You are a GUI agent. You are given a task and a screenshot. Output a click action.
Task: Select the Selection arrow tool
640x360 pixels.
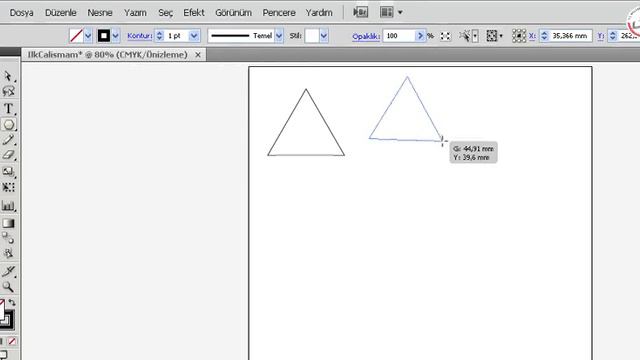pos(8,76)
